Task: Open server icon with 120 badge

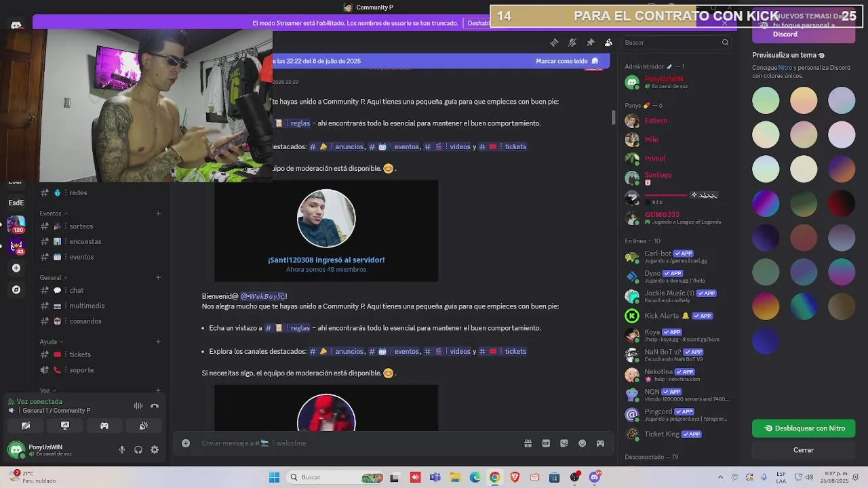Action: 16,224
